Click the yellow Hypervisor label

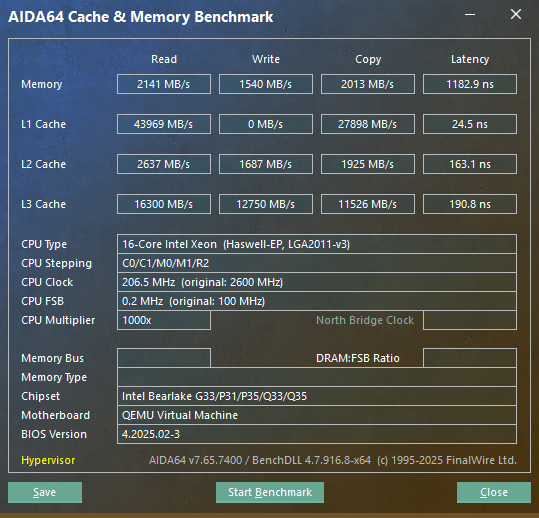48,460
